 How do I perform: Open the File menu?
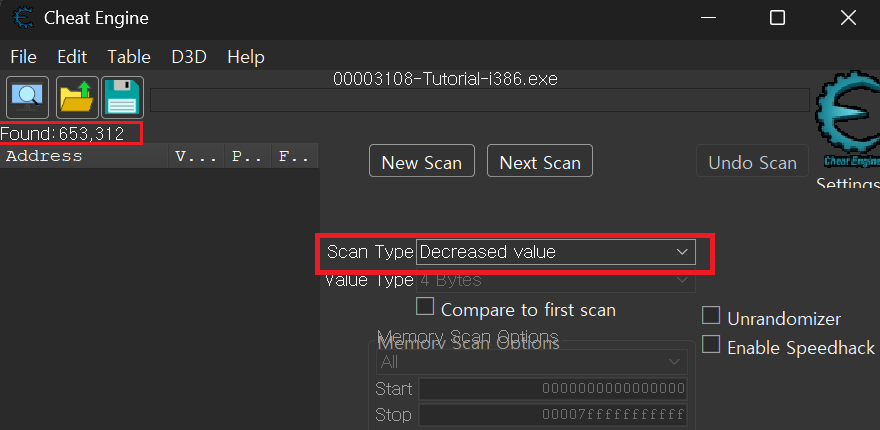(23, 57)
